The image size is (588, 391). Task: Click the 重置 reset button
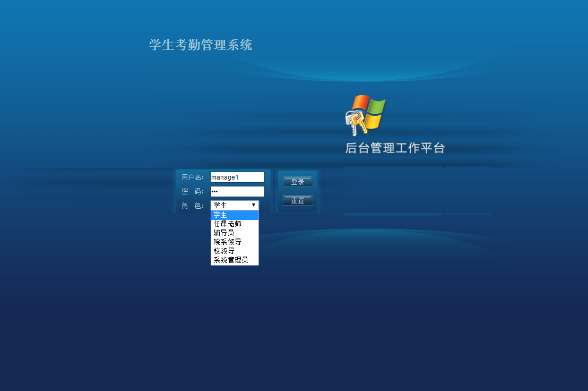point(298,200)
